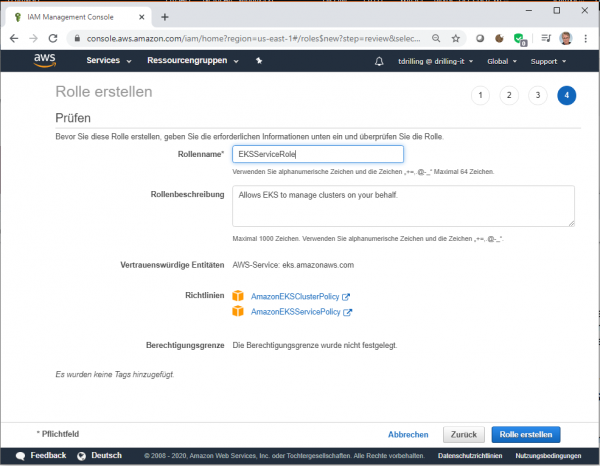Bookmark this page with star icon
Viewport: 600px width, 466px height.
pyautogui.click(x=455, y=38)
